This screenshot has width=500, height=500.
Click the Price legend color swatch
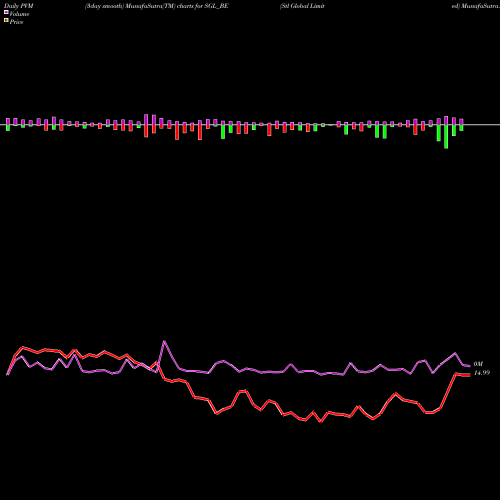click(6, 21)
